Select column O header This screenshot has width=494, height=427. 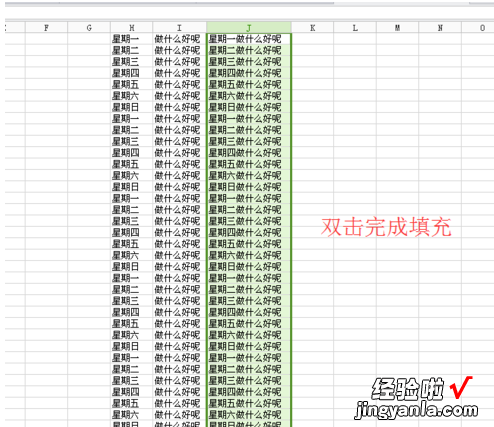478,28
